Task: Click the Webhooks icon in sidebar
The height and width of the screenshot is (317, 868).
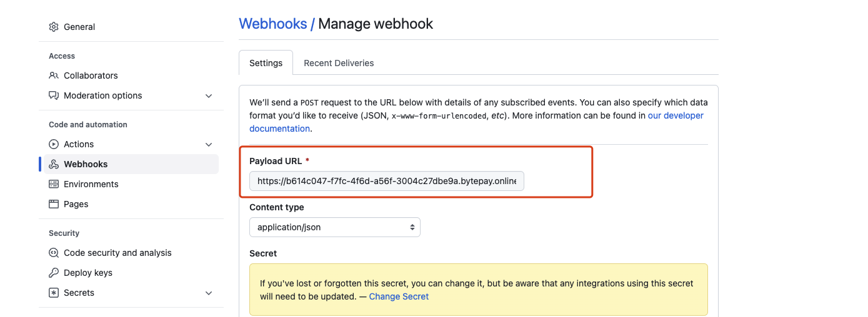Action: (54, 164)
